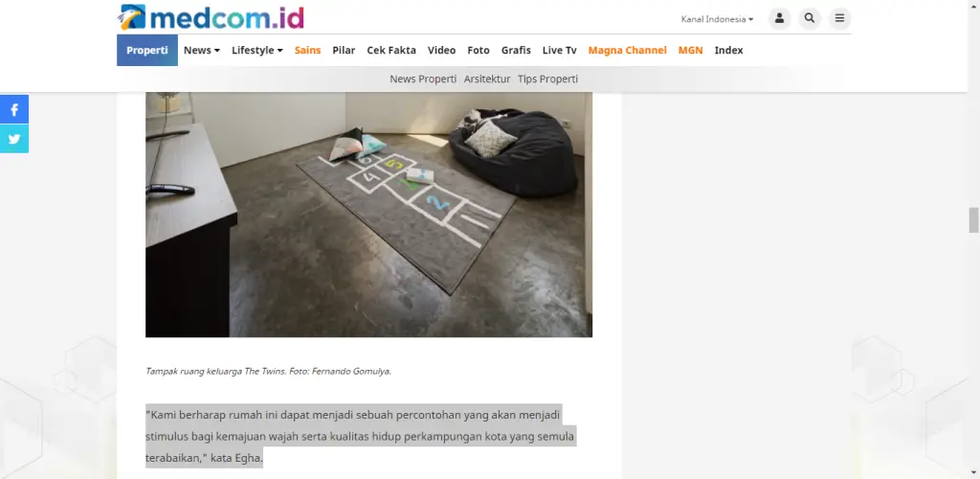Open Tips Properti subcategory
The image size is (980, 479).
coord(547,79)
